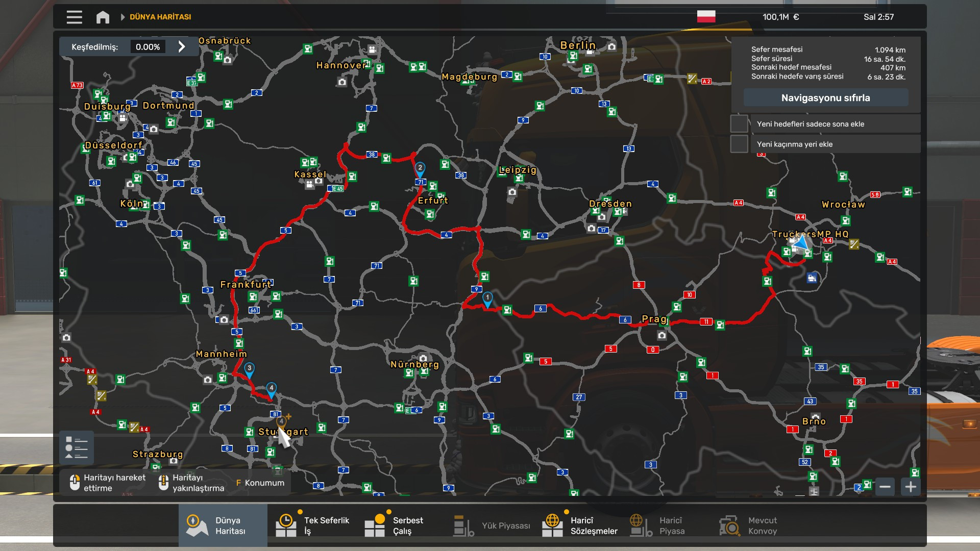Select the Dünya Haritası tab
This screenshot has height=551, width=980.
223,525
